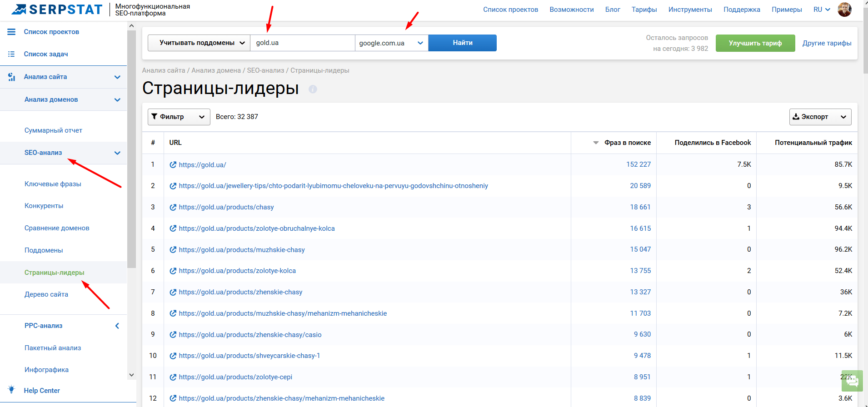
Task: Click the Serpstat logo
Action: click(57, 10)
